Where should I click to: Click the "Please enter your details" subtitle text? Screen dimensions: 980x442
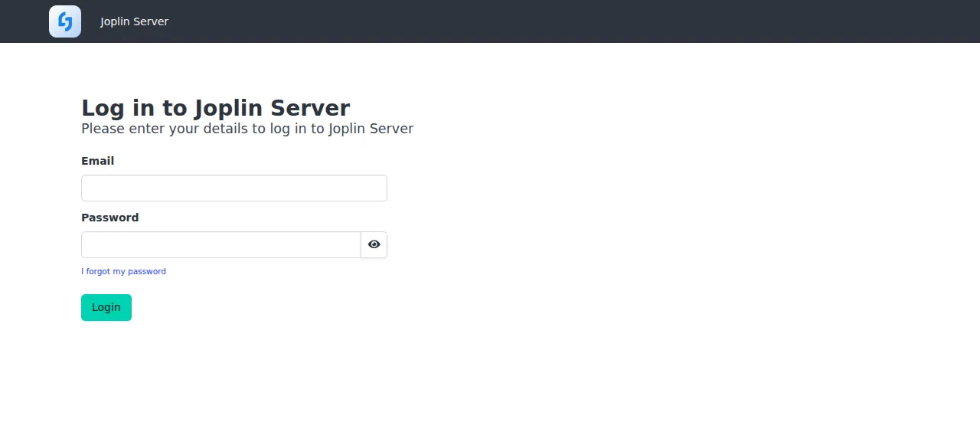coord(247,129)
